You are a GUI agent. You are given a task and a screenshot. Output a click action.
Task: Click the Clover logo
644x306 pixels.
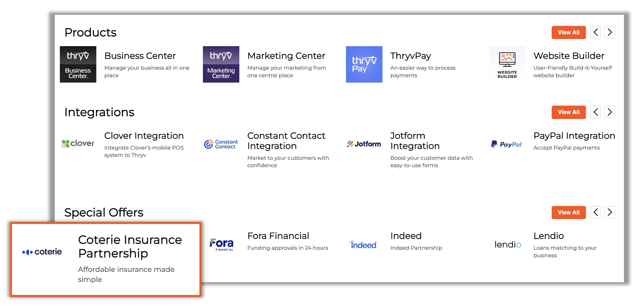(x=78, y=143)
